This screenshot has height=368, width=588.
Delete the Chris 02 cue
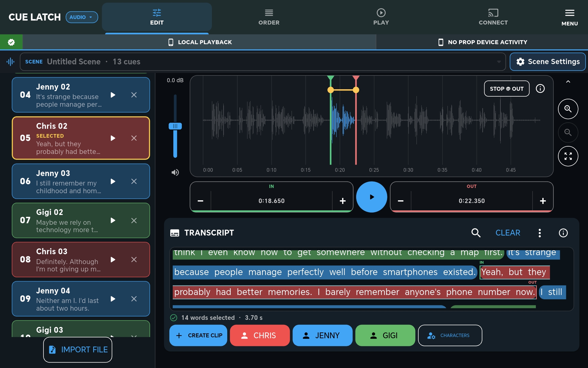134,138
